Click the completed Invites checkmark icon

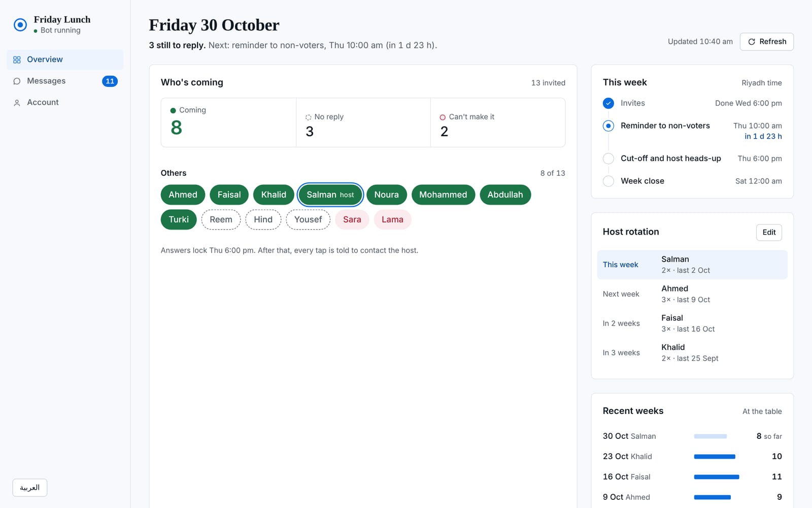click(x=608, y=103)
